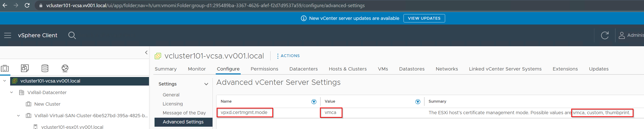Switch to the Networking inventory view
This screenshot has height=129, width=644.
tap(65, 68)
